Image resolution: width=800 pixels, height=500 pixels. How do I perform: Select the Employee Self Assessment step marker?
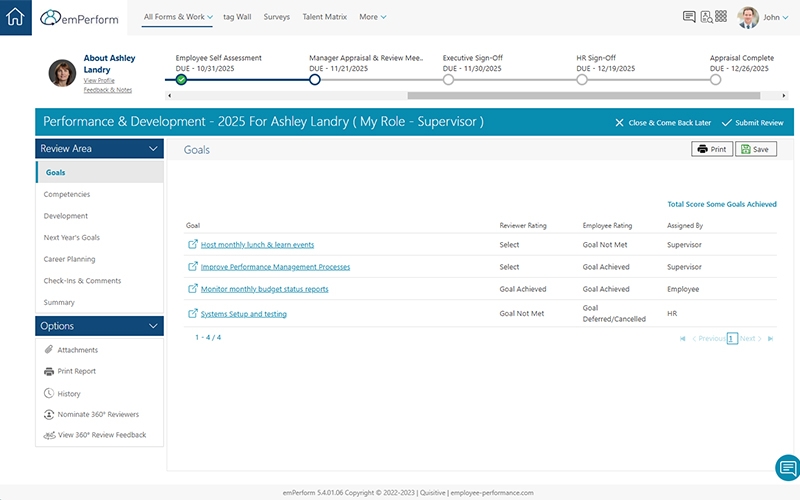coord(181,79)
